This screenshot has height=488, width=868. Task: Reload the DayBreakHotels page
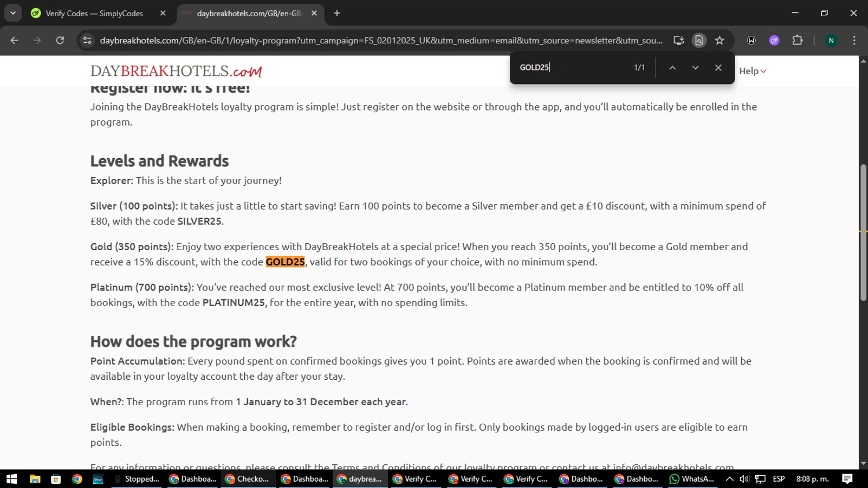click(60, 41)
